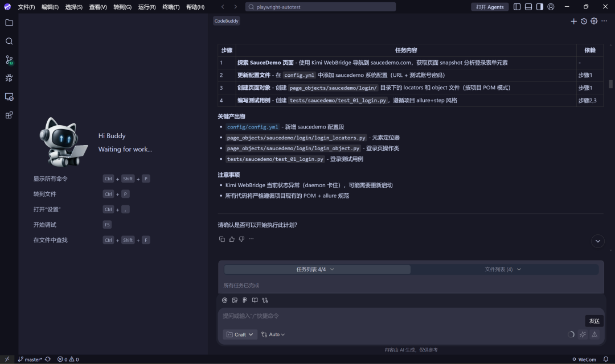The width and height of the screenshot is (615, 364).
Task: Expand the 文件列表 (4) section
Action: [503, 270]
